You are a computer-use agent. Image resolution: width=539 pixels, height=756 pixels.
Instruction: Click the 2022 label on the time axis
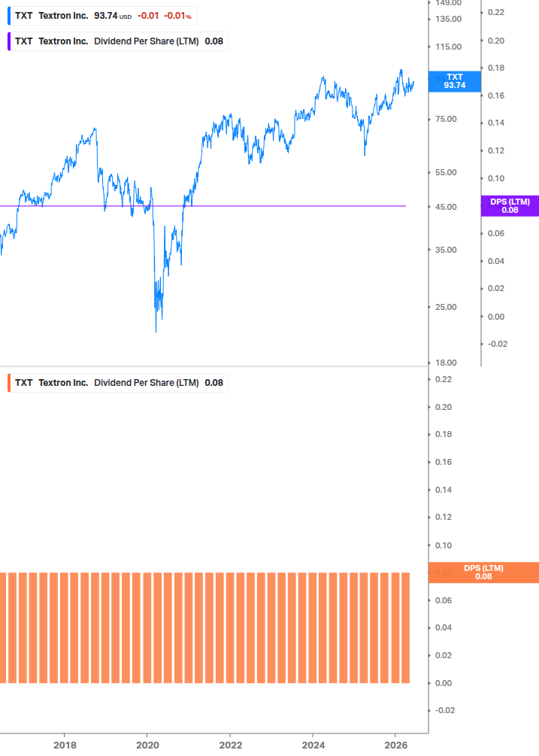point(230,745)
